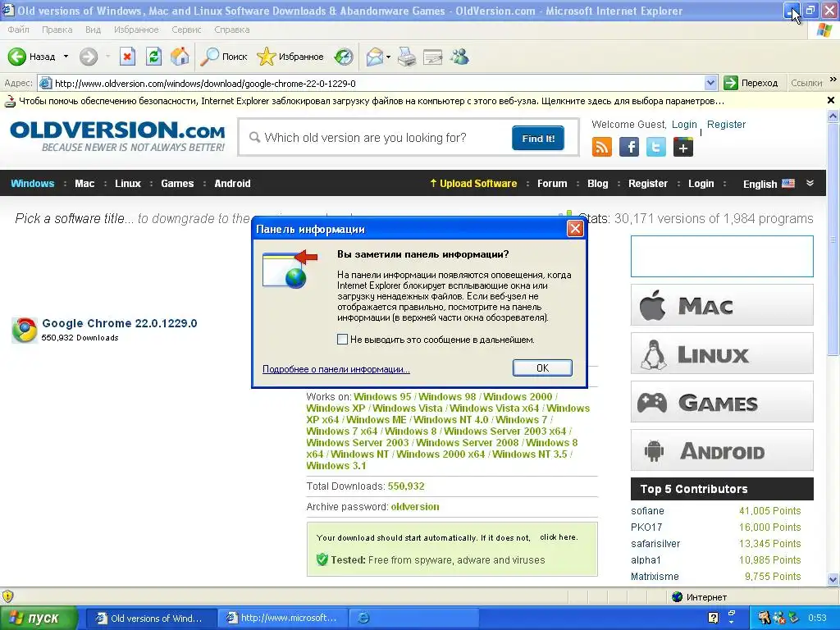Click the black plus share icon
The height and width of the screenshot is (630, 840).
tap(683, 147)
